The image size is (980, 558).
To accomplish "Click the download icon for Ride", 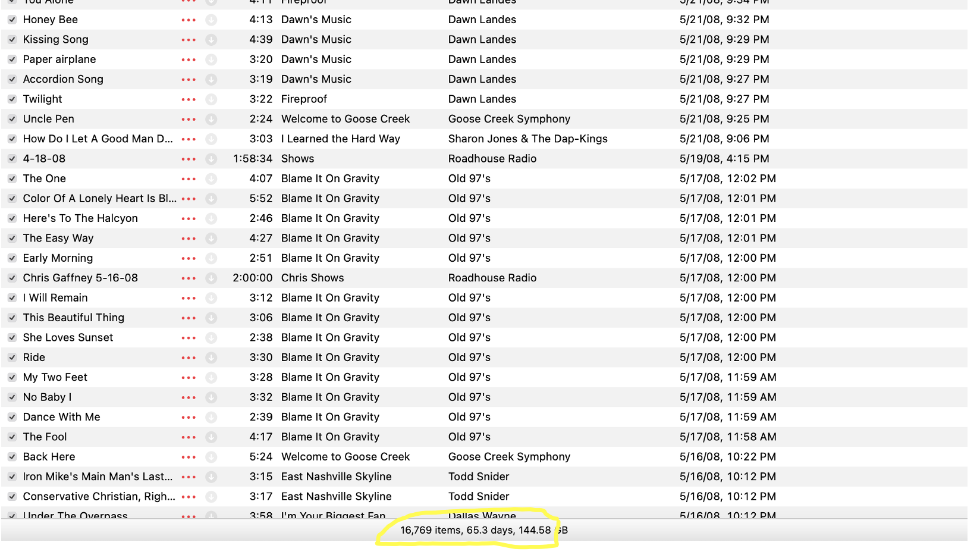I will pyautogui.click(x=211, y=358).
